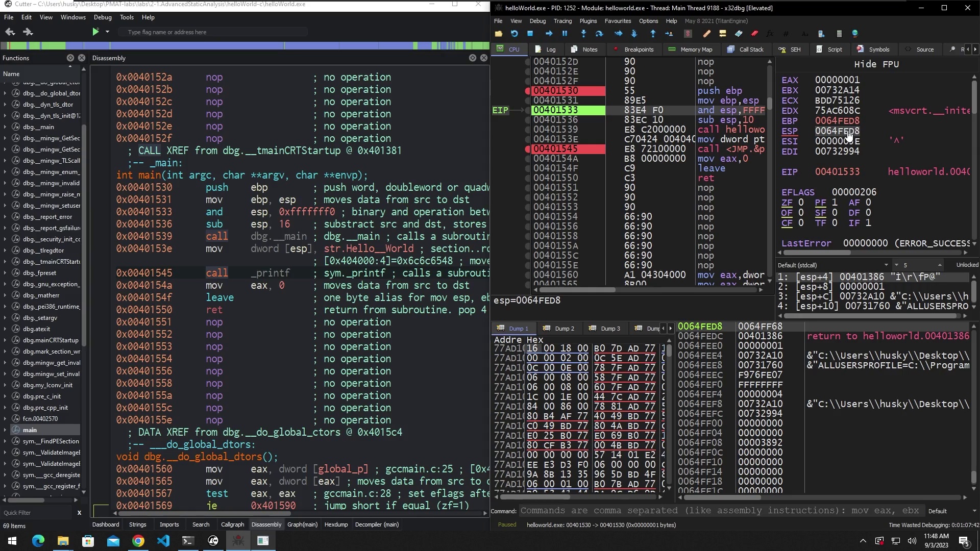Image resolution: width=980 pixels, height=551 pixels.
Task: Click the step into icon in x32dbg
Action: (583, 34)
